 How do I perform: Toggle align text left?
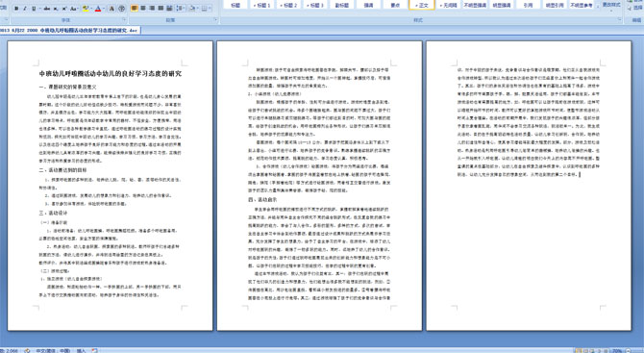(135, 9)
